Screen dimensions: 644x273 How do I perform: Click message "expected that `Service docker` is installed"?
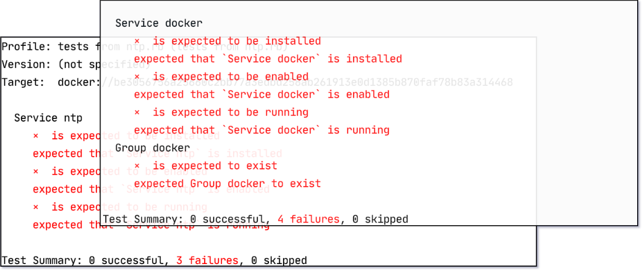268,59
